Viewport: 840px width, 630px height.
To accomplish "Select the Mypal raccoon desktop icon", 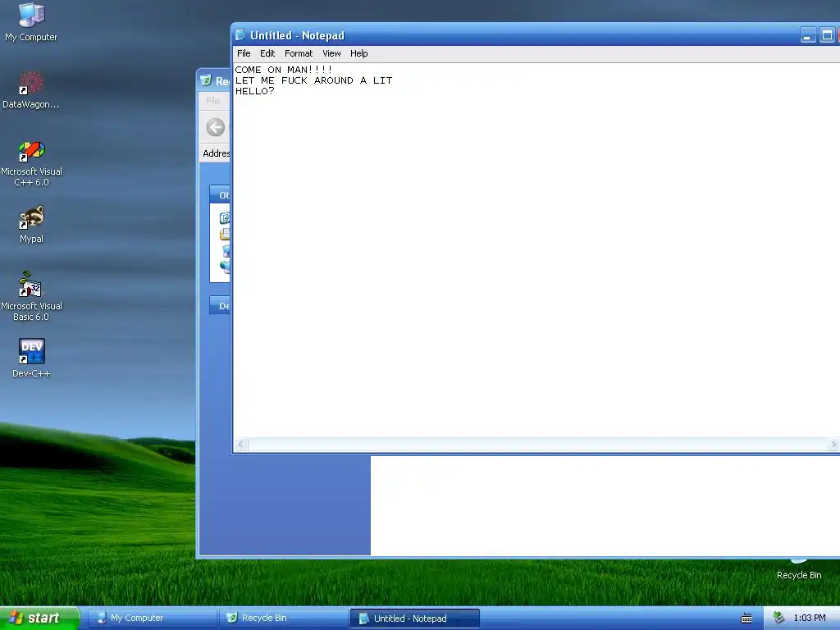I will pyautogui.click(x=31, y=225).
